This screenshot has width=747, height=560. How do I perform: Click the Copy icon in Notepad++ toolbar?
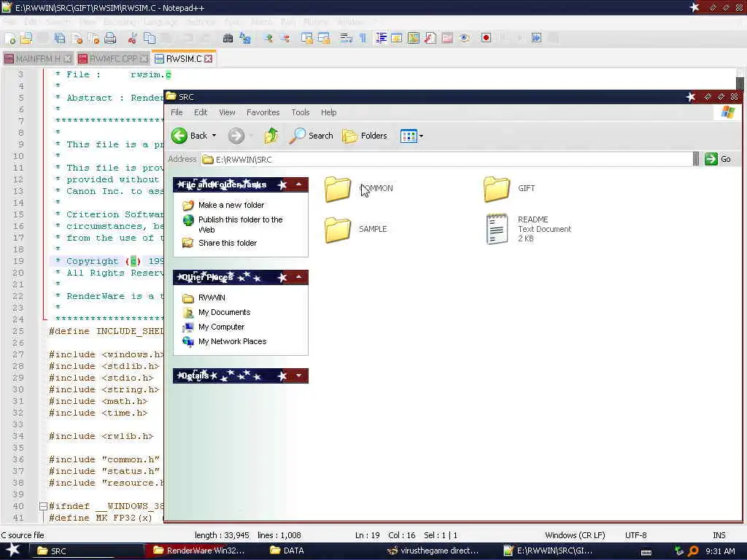[149, 38]
